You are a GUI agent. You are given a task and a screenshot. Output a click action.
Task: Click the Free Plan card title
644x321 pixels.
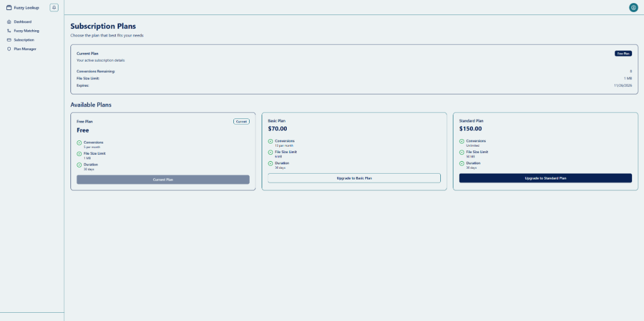pos(85,121)
